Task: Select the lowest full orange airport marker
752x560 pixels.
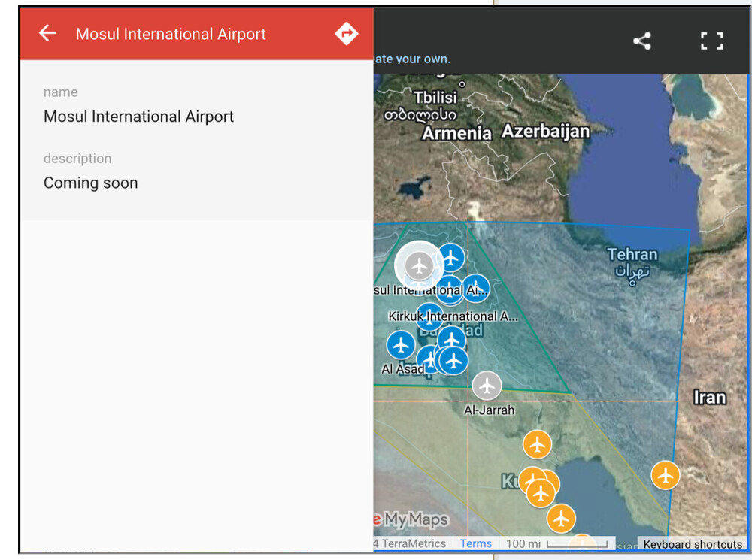Action: click(560, 518)
